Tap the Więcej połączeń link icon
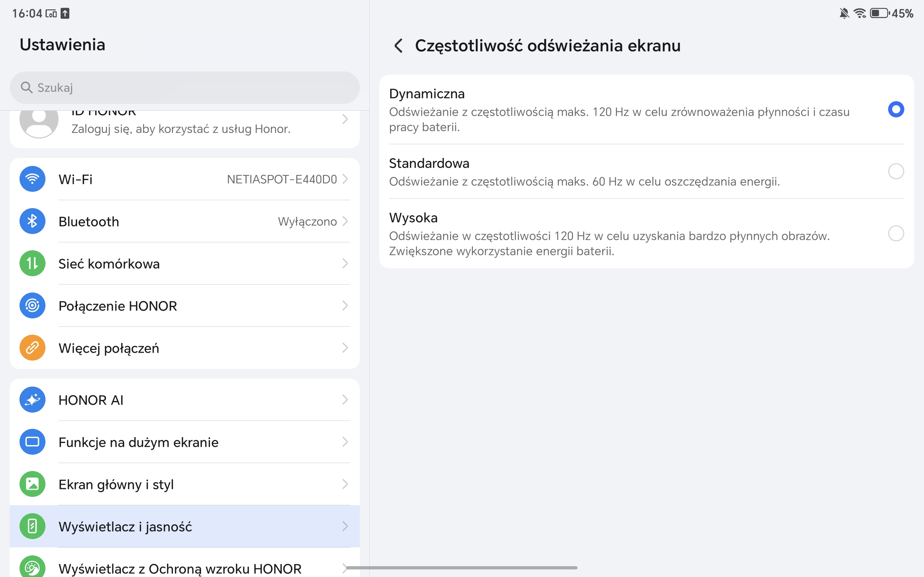Image resolution: width=924 pixels, height=577 pixels. 32,348
